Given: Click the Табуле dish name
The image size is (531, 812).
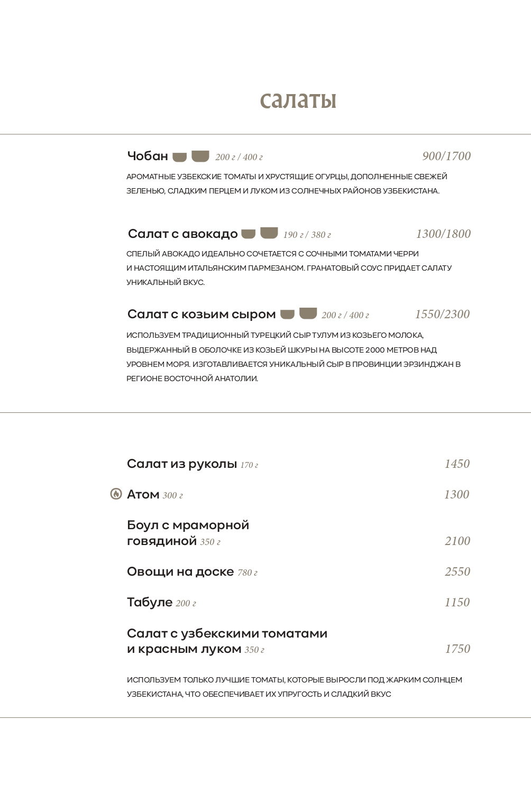Looking at the screenshot, I should pyautogui.click(x=150, y=602).
